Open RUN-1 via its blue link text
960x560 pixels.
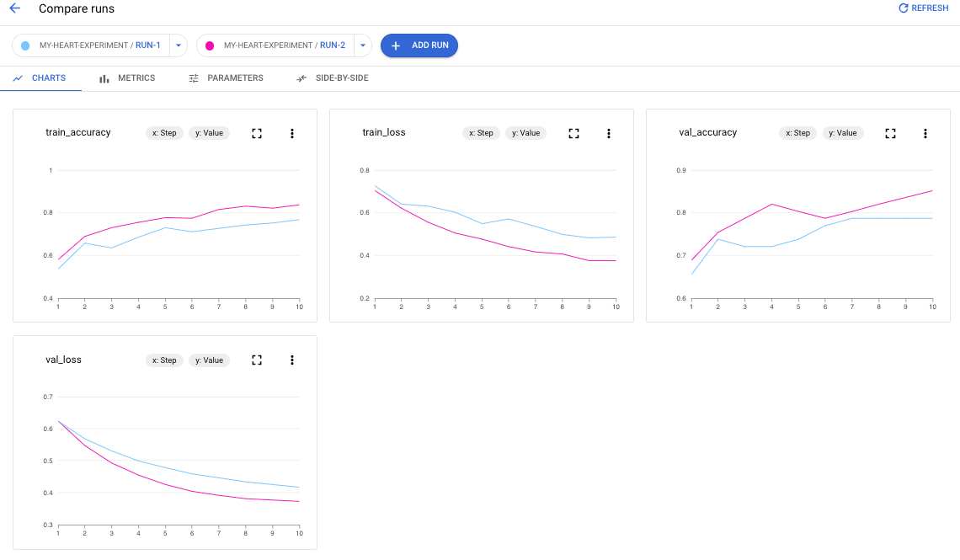147,45
